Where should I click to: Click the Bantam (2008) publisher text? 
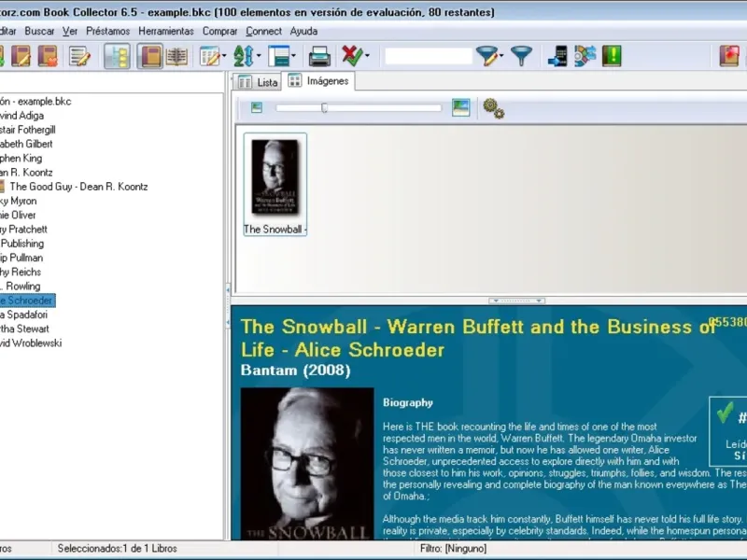click(x=295, y=370)
